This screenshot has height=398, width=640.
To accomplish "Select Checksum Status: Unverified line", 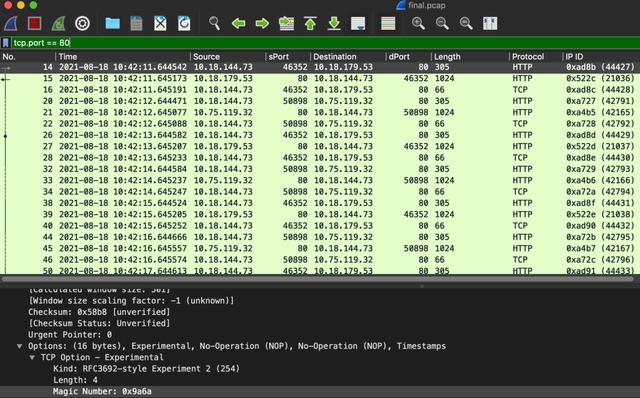I will [99, 323].
